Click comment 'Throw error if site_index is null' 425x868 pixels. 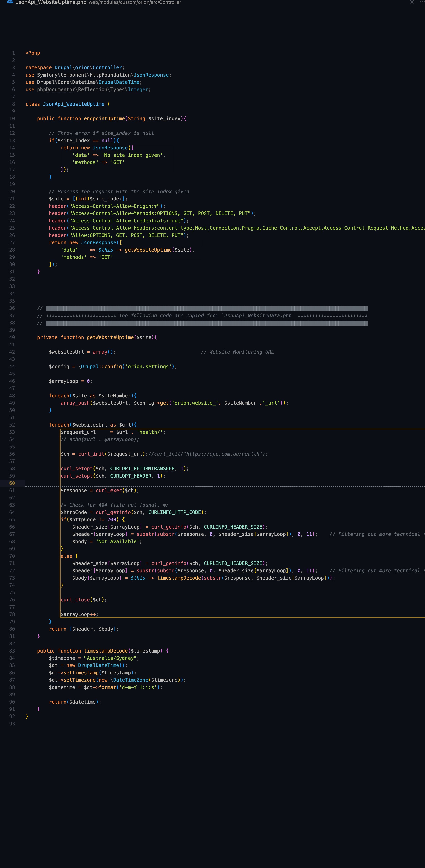101,133
